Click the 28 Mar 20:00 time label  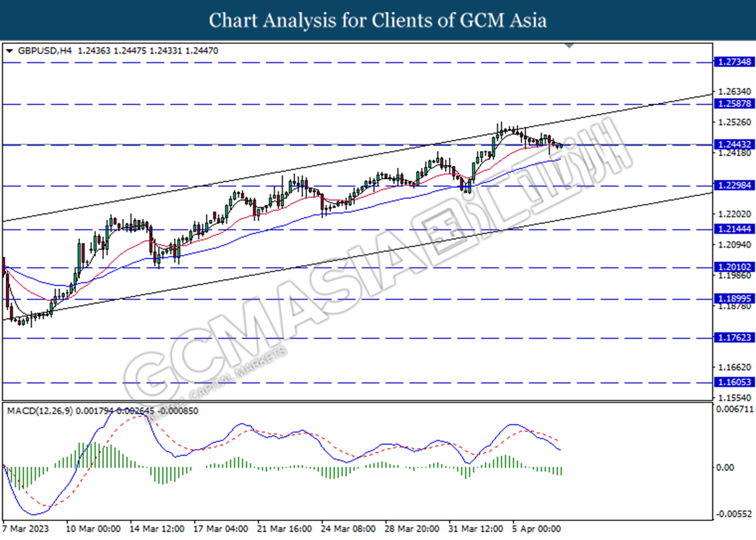pos(412,529)
